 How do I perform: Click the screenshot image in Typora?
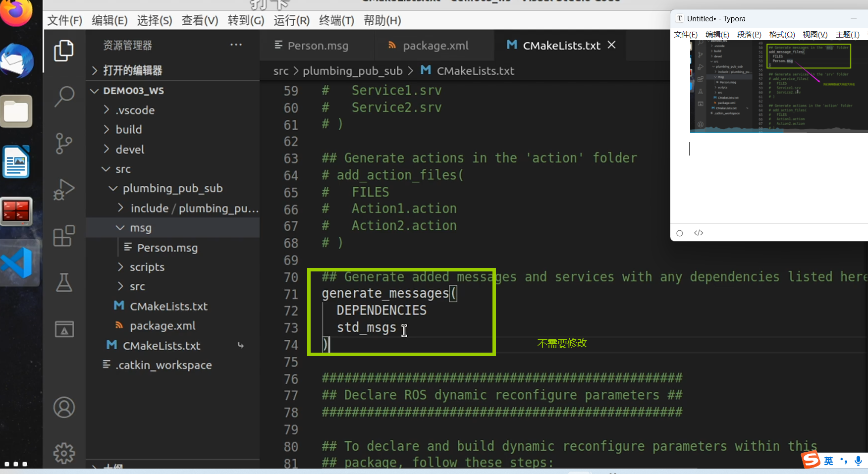778,87
